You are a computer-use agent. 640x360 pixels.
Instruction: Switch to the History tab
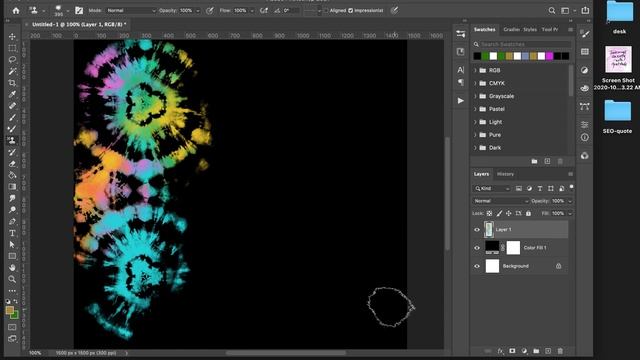[x=505, y=174]
